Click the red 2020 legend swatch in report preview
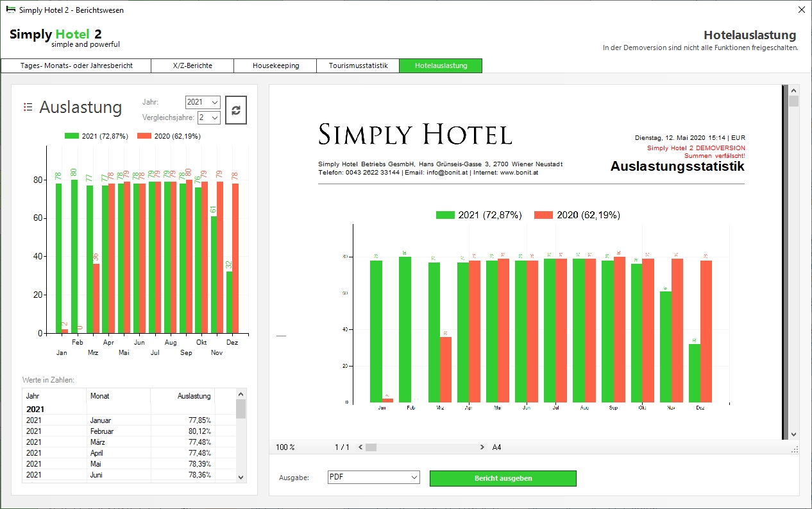This screenshot has width=812, height=509. pyautogui.click(x=543, y=215)
